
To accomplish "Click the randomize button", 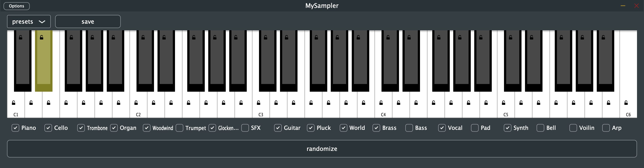I will 322,148.
